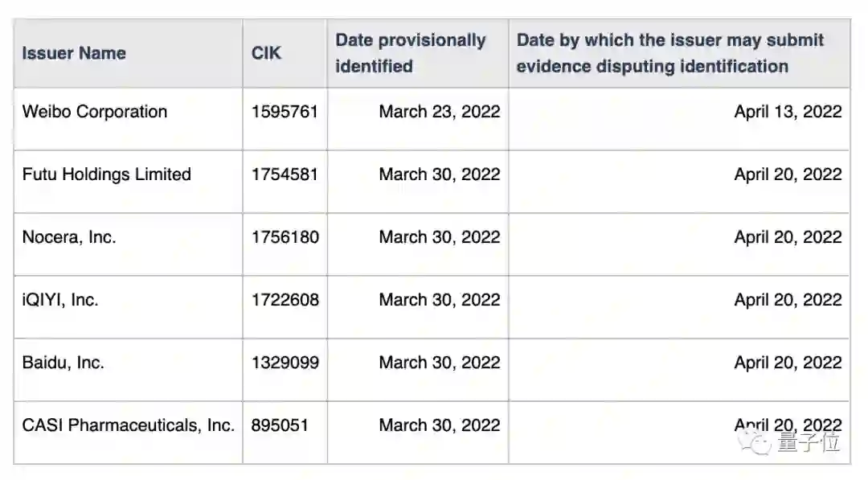Click the WeChat logo icon in watermark
Viewport: 868px width, 480px height.
click(755, 441)
